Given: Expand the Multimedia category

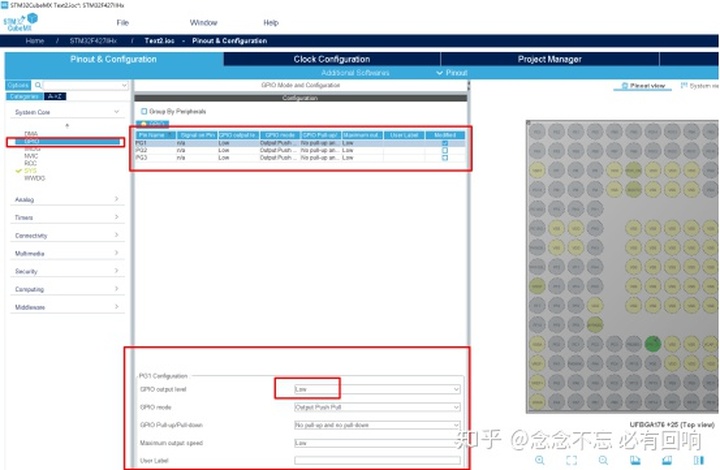Looking at the screenshot, I should coord(67,253).
